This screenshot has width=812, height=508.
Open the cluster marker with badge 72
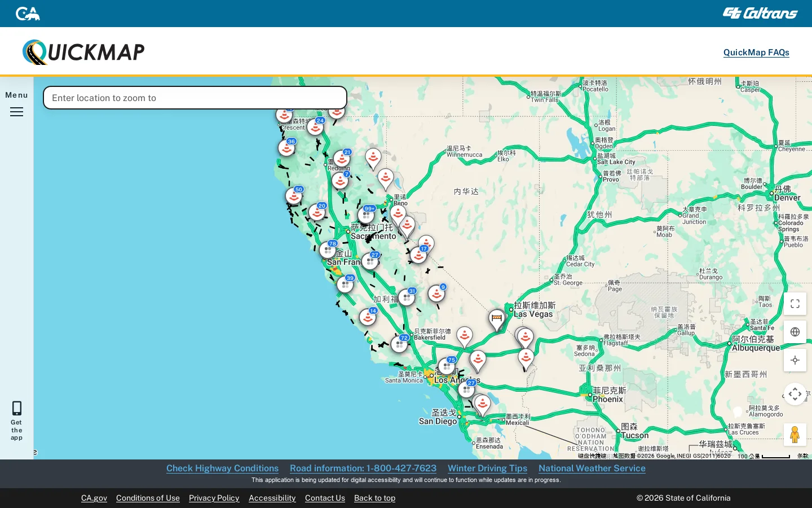coord(400,344)
